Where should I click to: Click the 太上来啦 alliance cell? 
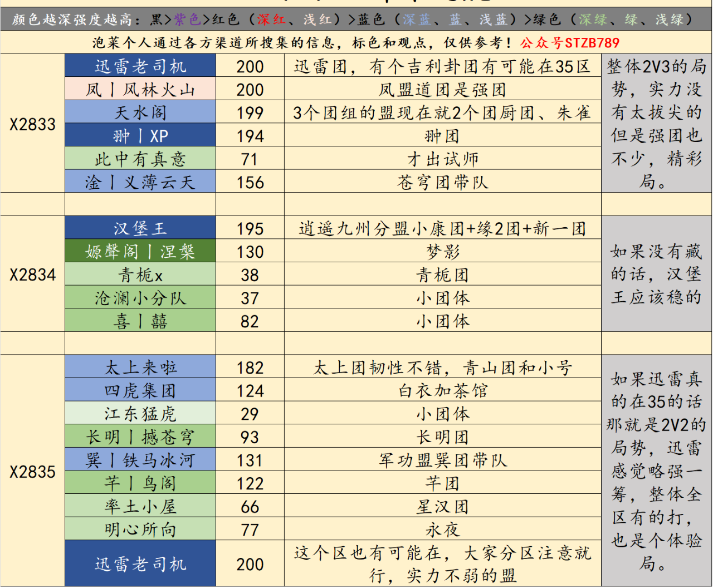pyautogui.click(x=140, y=367)
